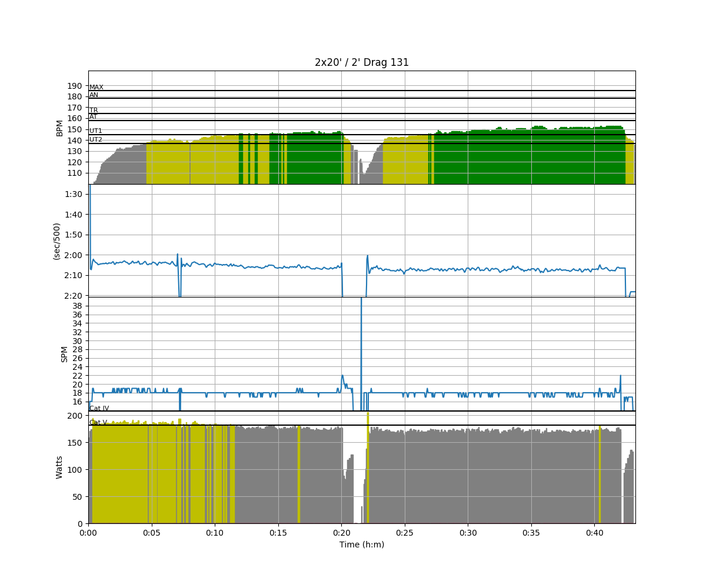This screenshot has height=588, width=706.
Task: Click the 180 tick on BPM axis
Action: click(x=75, y=96)
